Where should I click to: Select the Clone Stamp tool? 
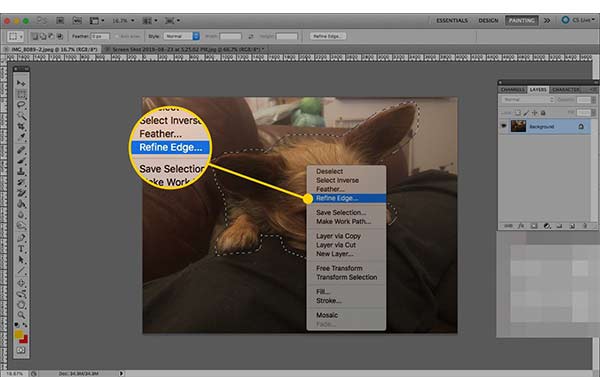point(21,171)
